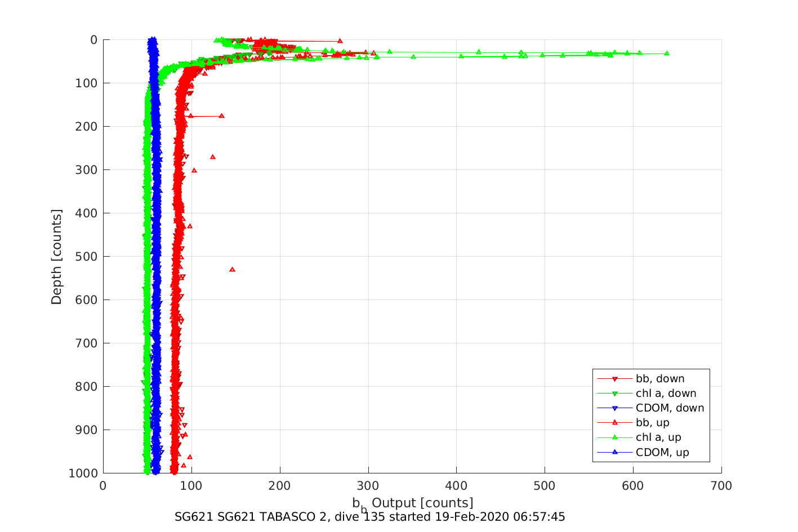Click the y-axis tick label 400
The height and width of the screenshot is (532, 798).
(87, 213)
